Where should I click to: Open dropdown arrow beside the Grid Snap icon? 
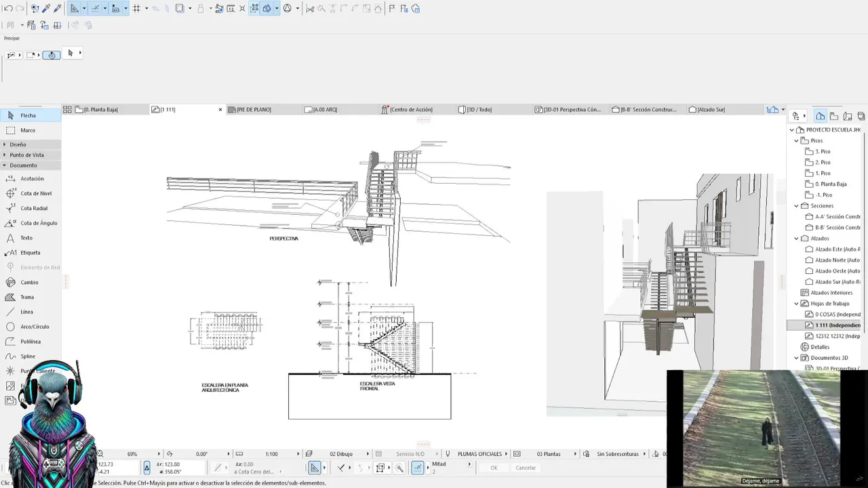146,9
